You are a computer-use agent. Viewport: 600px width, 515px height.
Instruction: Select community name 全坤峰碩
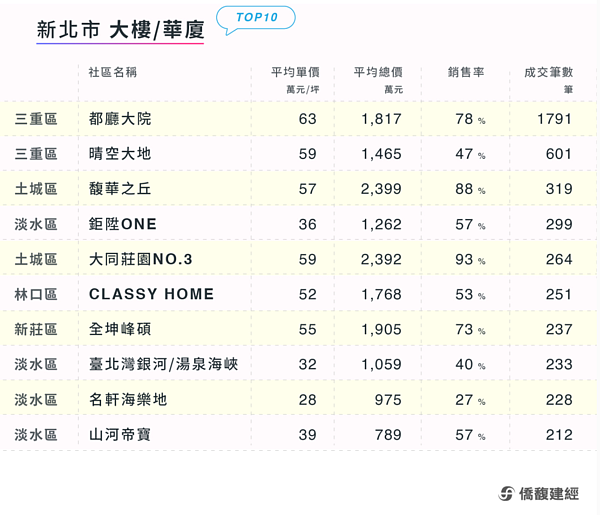point(120,329)
